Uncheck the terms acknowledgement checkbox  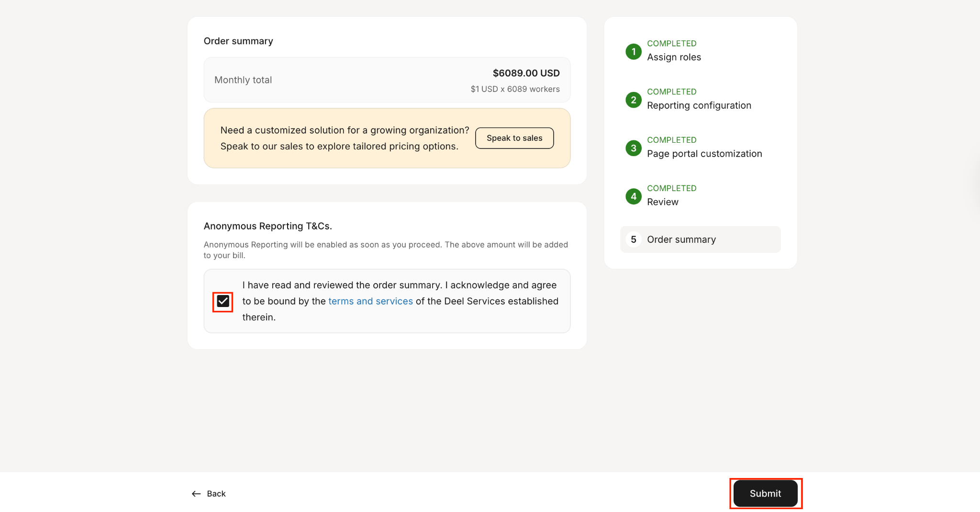click(223, 301)
